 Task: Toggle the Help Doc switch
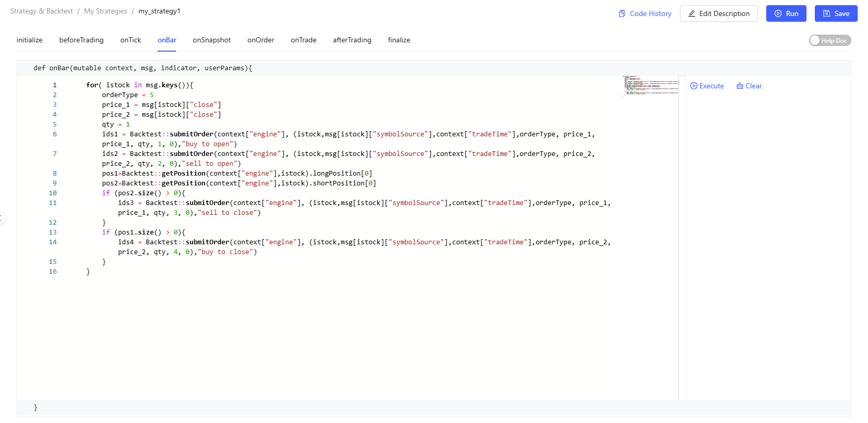(x=830, y=40)
